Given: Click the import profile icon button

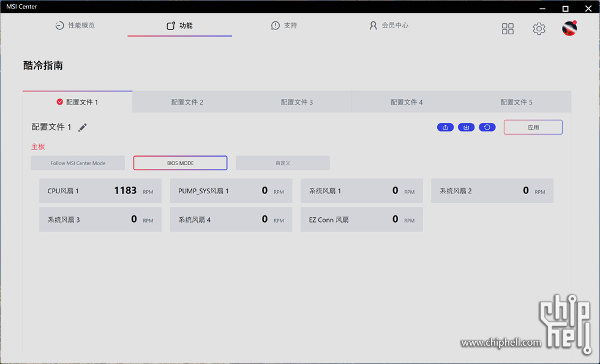Looking at the screenshot, I should [466, 127].
